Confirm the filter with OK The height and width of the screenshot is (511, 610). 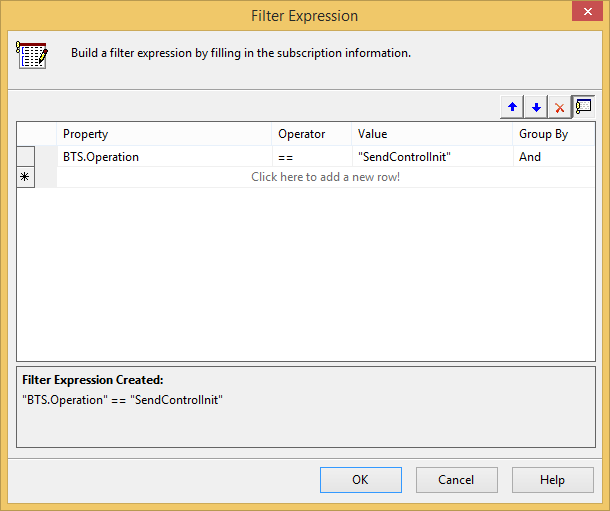pyautogui.click(x=361, y=480)
